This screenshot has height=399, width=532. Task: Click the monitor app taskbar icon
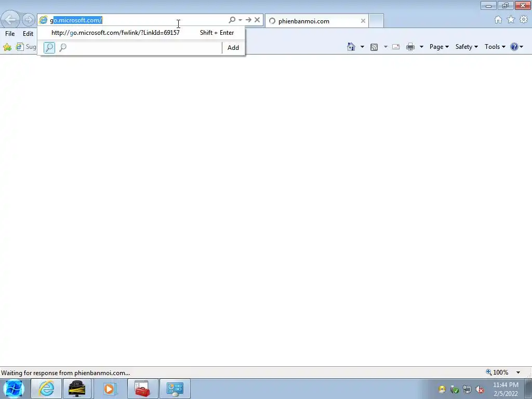coord(77,389)
